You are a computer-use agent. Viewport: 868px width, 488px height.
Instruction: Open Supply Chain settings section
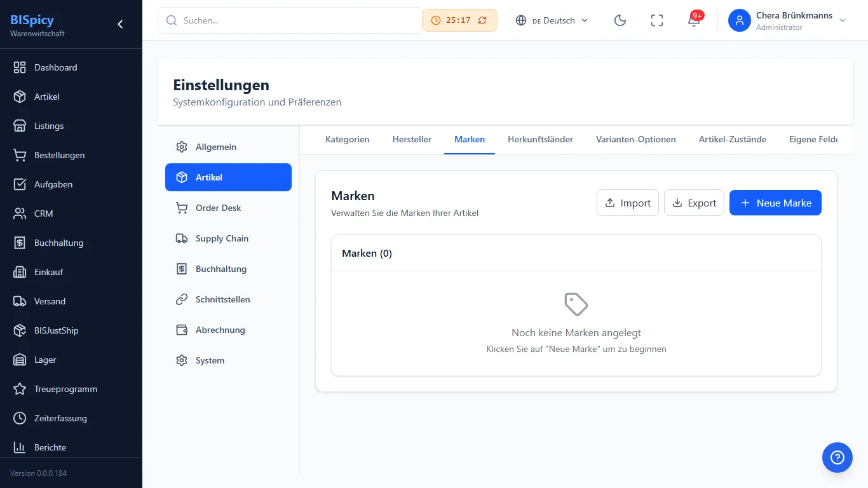tap(228, 238)
